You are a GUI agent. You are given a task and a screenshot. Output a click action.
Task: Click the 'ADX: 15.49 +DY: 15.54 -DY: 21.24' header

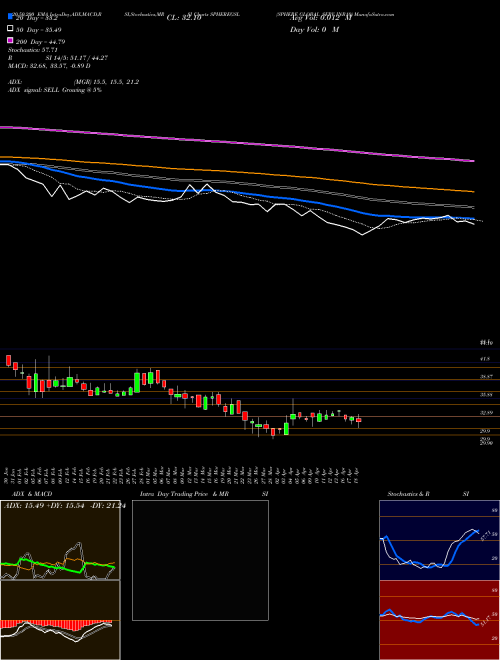[x=65, y=506]
